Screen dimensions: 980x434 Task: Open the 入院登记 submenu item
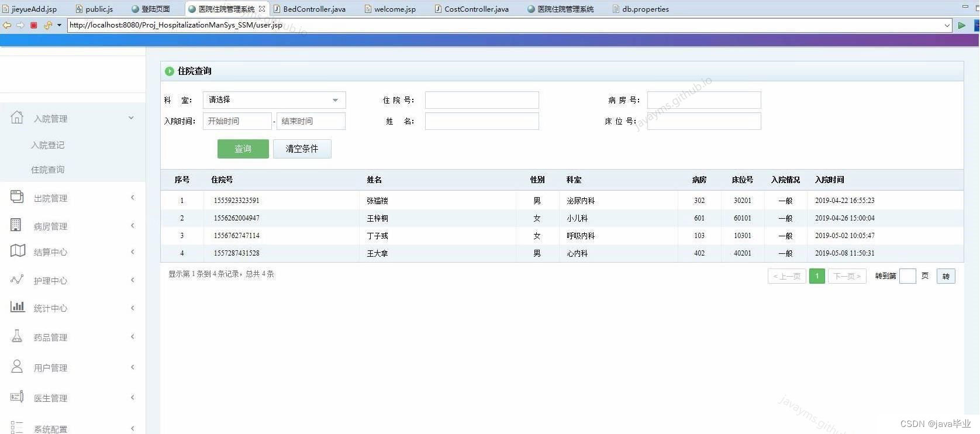coord(47,145)
